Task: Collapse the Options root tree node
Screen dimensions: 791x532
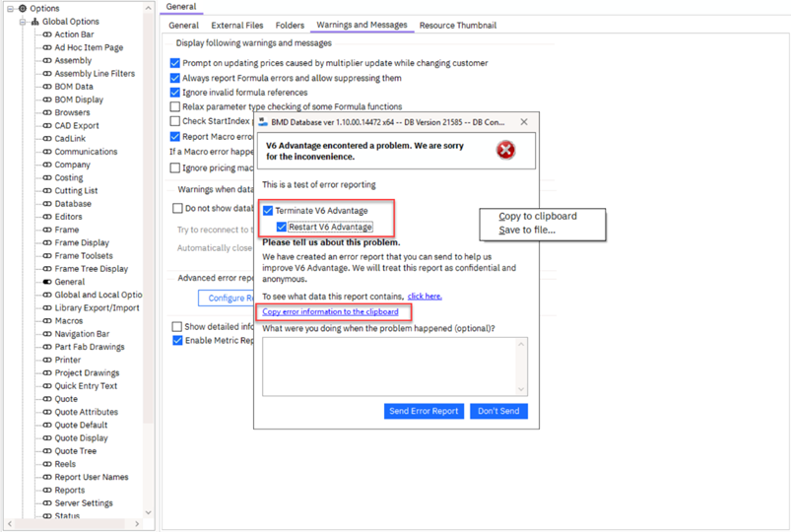Action: coord(10,9)
